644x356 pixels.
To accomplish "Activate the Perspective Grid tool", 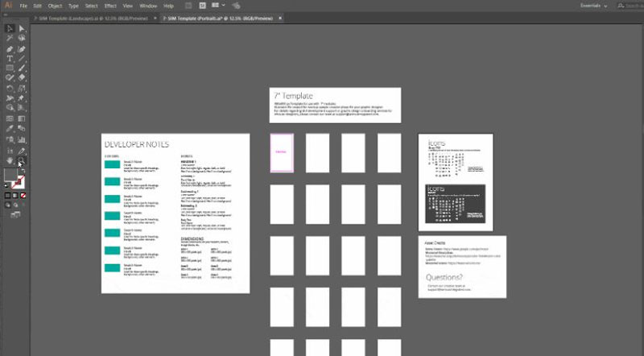I will point(22,108).
